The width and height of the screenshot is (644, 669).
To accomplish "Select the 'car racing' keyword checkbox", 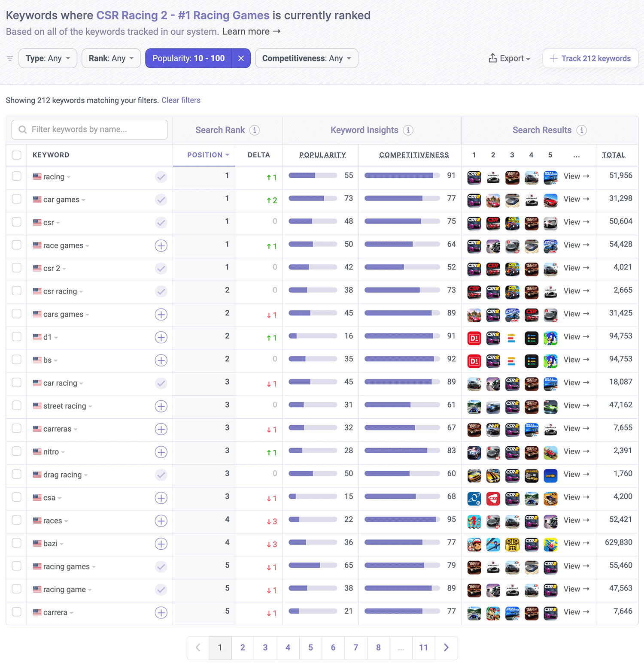I will pyautogui.click(x=17, y=382).
